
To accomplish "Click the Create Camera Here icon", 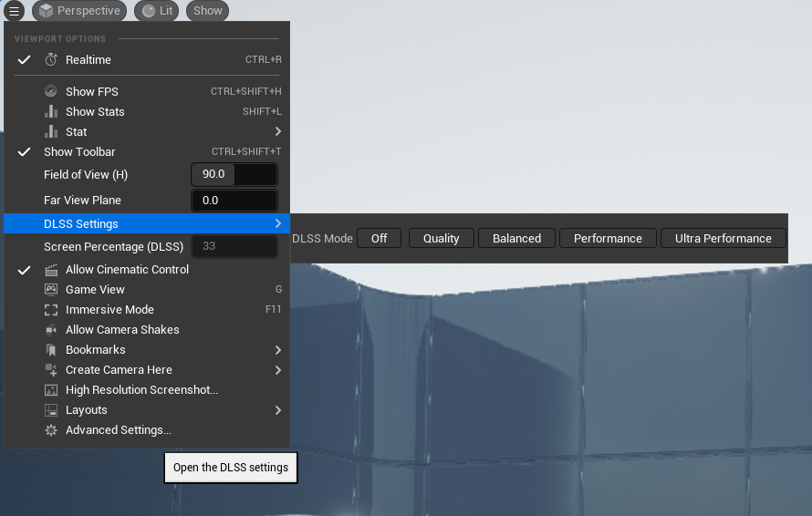I will pyautogui.click(x=51, y=369).
